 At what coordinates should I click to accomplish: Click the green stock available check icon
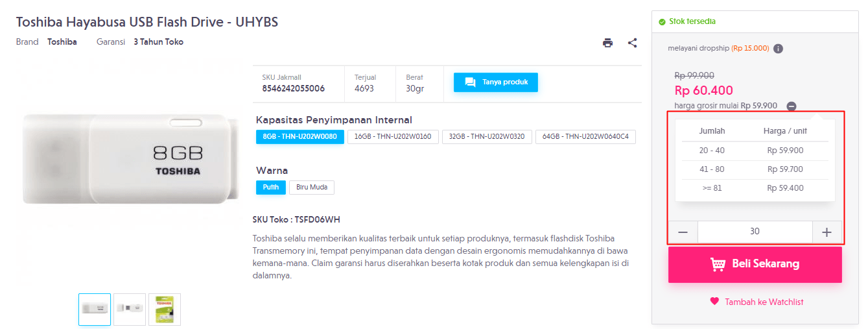point(662,21)
